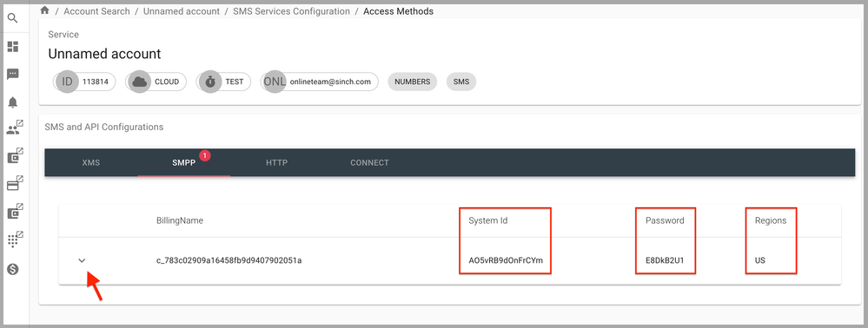Click the BillingName column header

click(179, 220)
